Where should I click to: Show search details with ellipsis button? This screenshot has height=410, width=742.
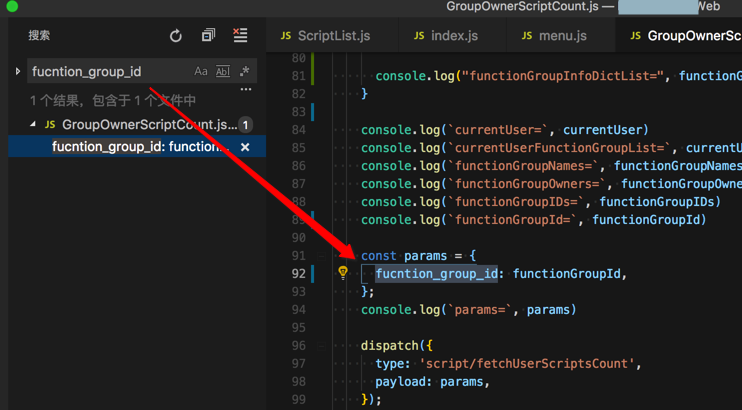(x=245, y=90)
